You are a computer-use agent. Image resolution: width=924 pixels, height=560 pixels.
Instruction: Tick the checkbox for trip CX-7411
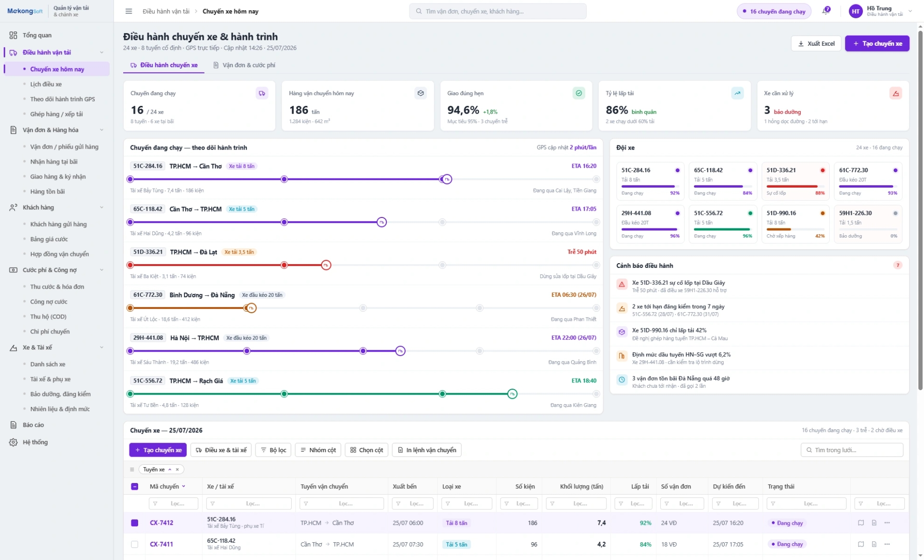click(135, 544)
